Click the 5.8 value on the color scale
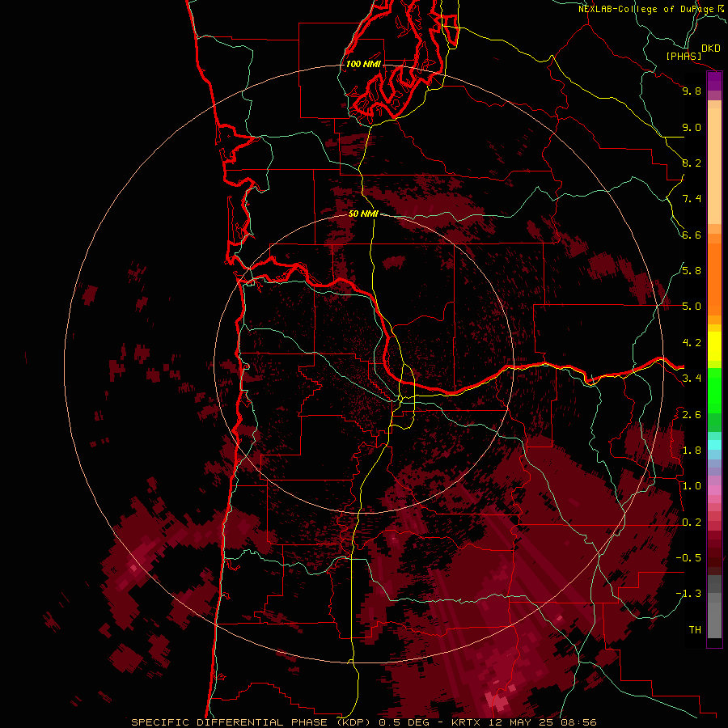Viewport: 728px width, 728px height. 692,270
